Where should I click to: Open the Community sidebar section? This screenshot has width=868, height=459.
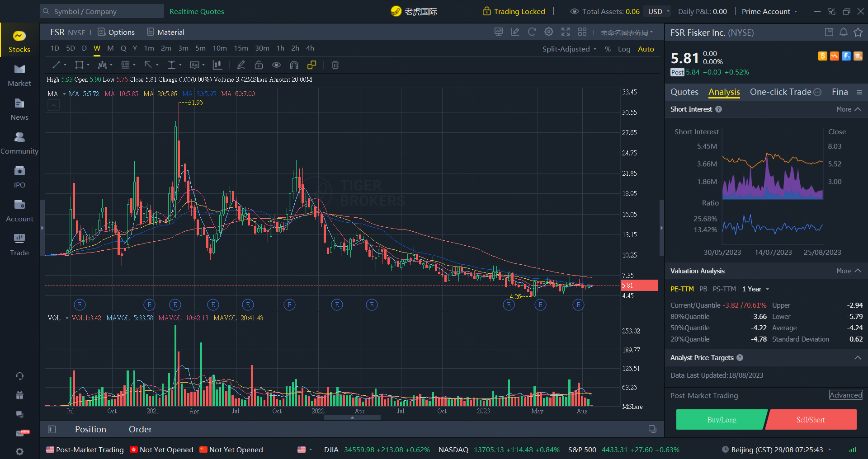tap(19, 143)
